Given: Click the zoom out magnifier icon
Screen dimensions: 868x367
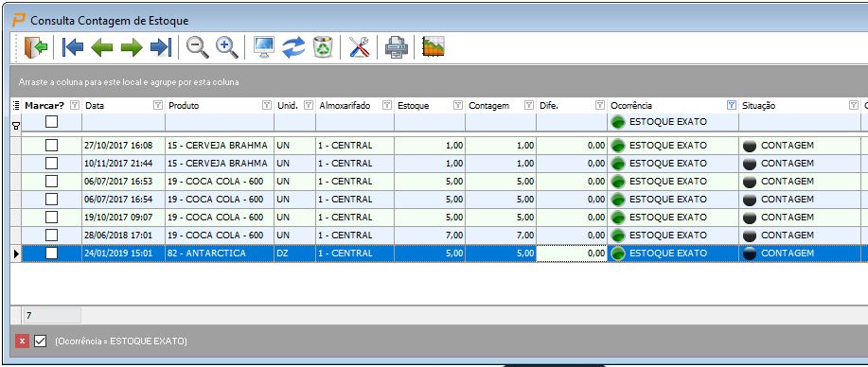Looking at the screenshot, I should [197, 47].
